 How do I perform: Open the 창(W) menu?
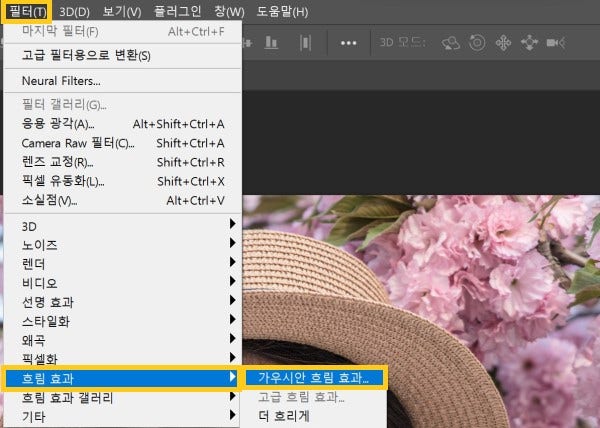click(229, 12)
